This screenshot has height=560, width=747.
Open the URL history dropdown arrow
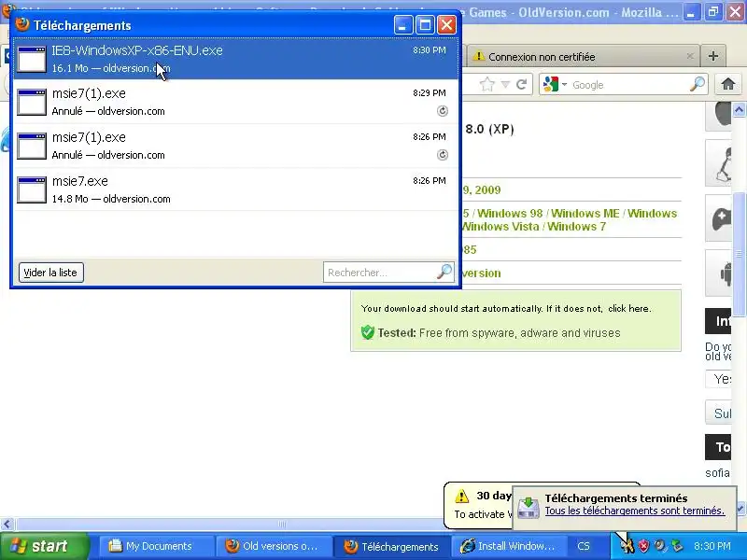coord(505,85)
